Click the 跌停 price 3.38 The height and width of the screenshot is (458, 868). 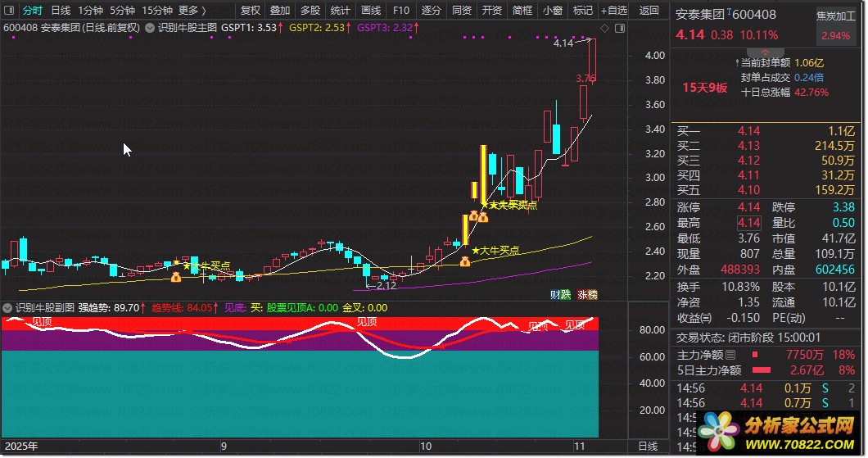pyautogui.click(x=843, y=207)
